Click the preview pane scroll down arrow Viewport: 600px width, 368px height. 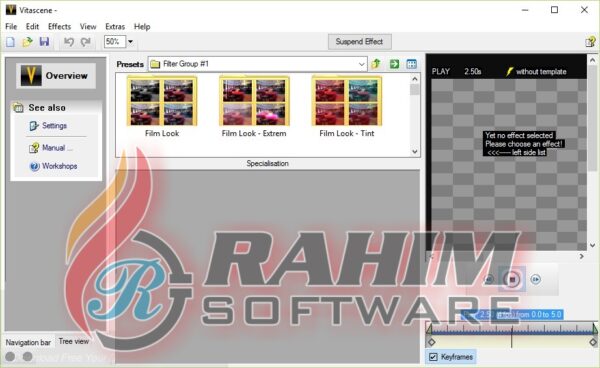[x=592, y=245]
